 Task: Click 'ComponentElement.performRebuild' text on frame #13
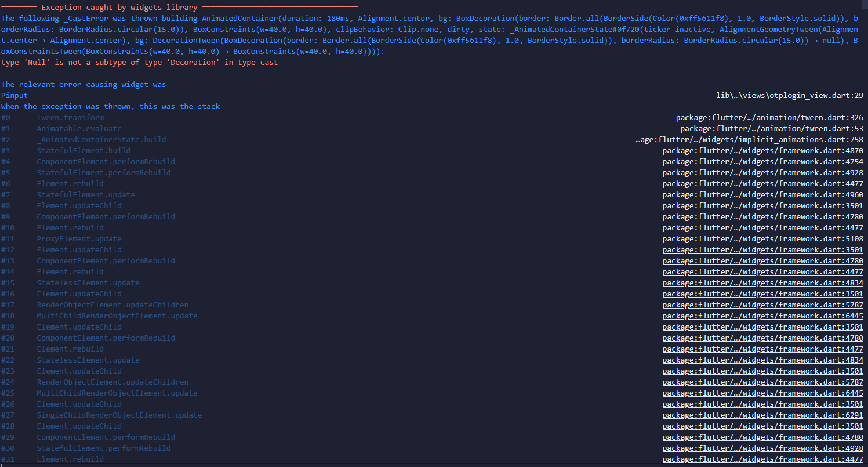pyautogui.click(x=106, y=261)
